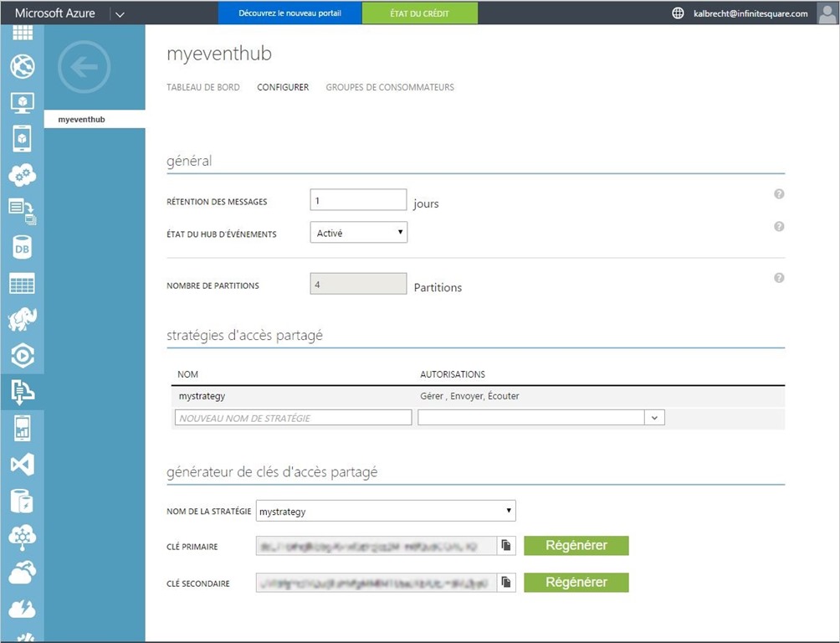The image size is (840, 643).
Task: Regenerate the secondary key
Action: pyautogui.click(x=576, y=583)
